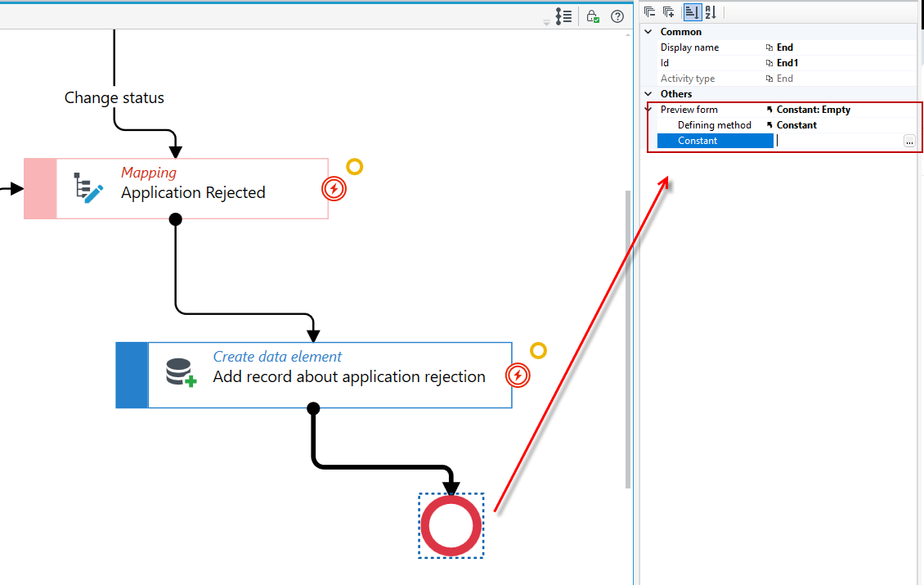This screenshot has height=585, width=924.
Task: Click the red lightning badge on Application Rejected
Action: (x=334, y=189)
